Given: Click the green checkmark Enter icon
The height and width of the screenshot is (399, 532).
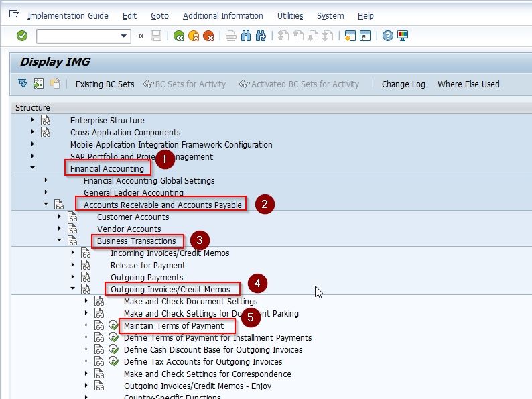Looking at the screenshot, I should click(x=22, y=36).
